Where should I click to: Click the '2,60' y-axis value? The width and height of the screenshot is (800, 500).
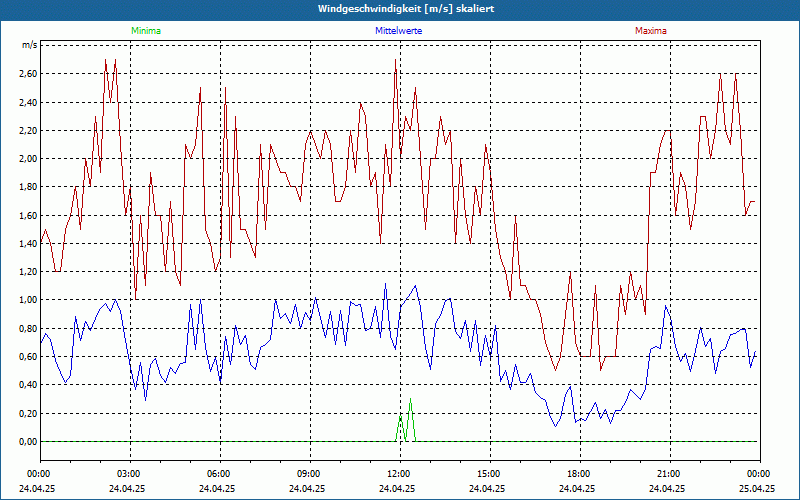[28, 73]
